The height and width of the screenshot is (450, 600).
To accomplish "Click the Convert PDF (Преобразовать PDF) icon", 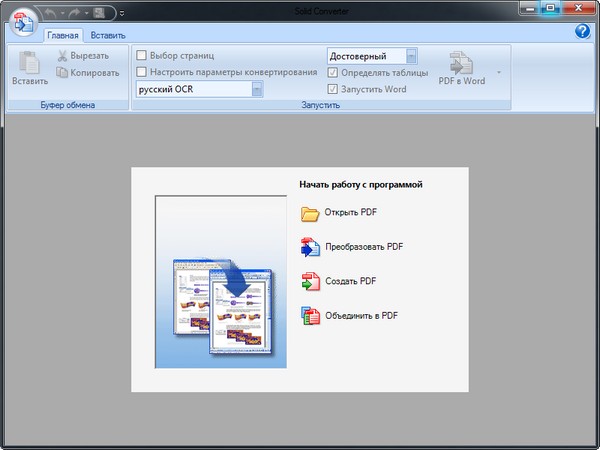I will coord(309,247).
